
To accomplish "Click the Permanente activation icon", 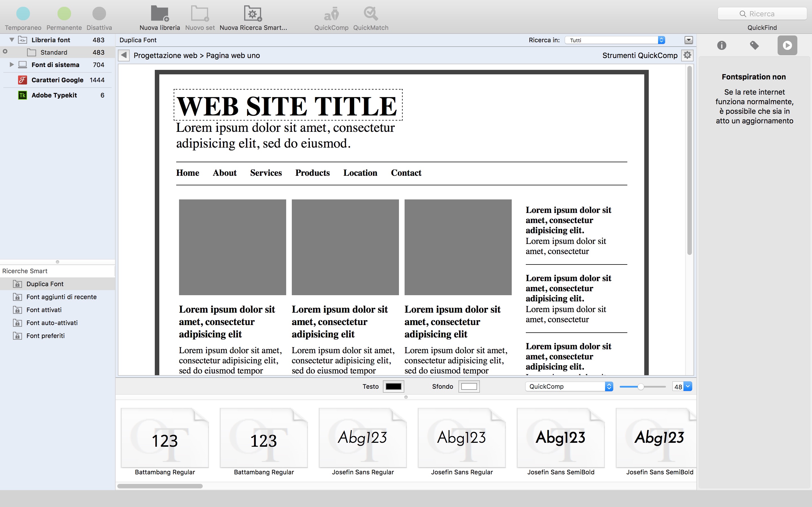I will pyautogui.click(x=64, y=14).
